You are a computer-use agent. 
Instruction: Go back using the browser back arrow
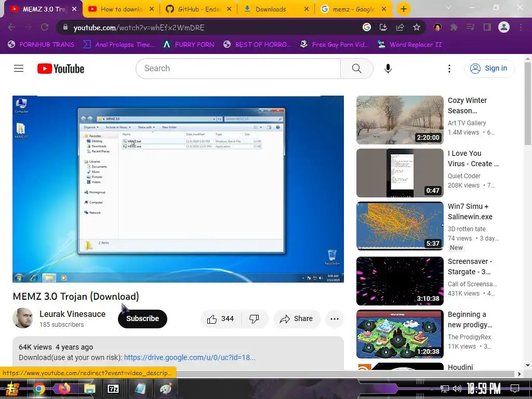pyautogui.click(x=11, y=28)
